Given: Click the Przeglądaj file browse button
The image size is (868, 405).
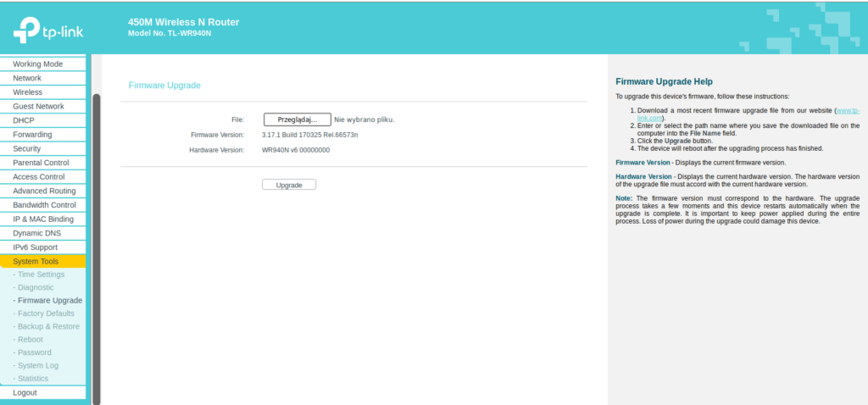Looking at the screenshot, I should pyautogui.click(x=297, y=119).
